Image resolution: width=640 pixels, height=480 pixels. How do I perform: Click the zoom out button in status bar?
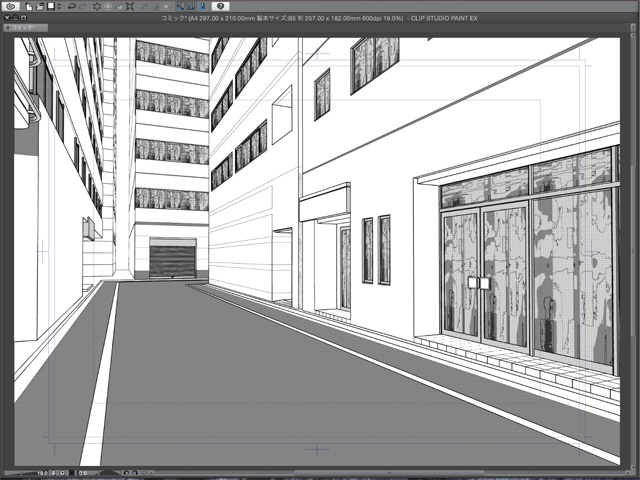click(x=53, y=473)
